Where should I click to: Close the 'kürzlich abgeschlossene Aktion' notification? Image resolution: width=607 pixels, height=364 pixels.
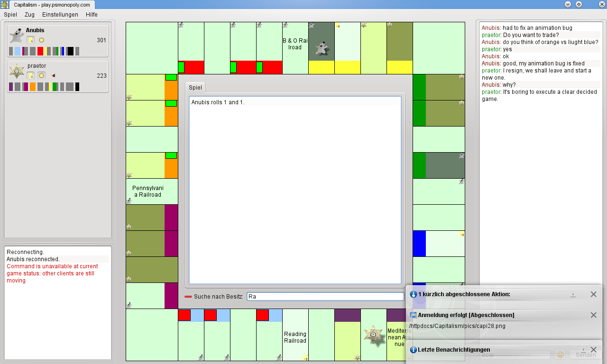(593, 294)
